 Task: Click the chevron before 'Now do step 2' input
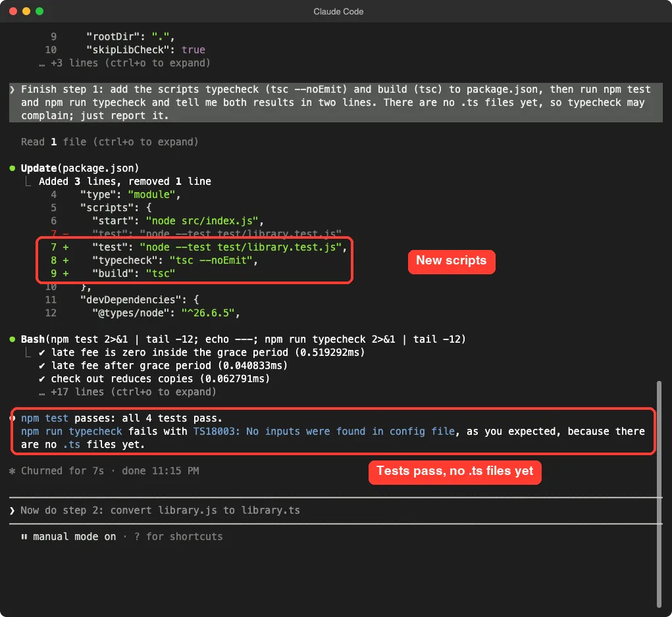12,510
